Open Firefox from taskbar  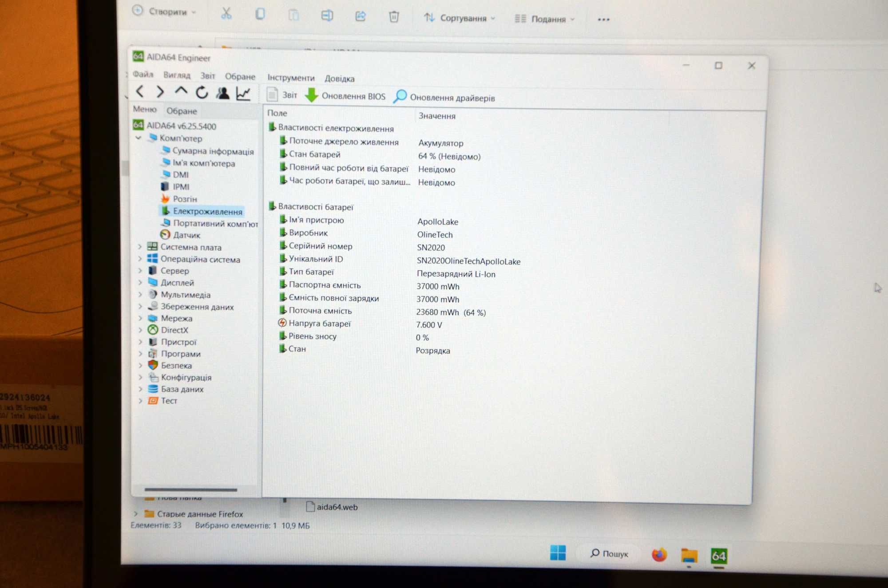click(659, 555)
